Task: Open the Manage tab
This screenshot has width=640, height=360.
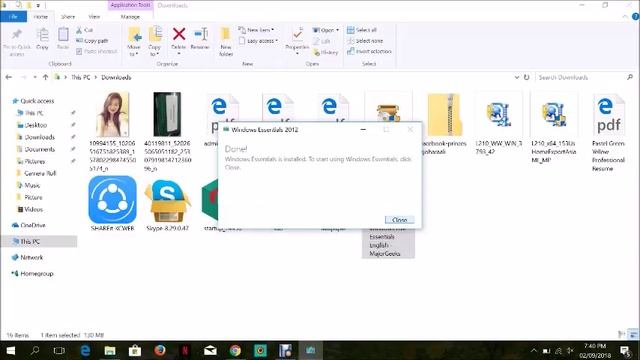Action: click(x=130, y=17)
